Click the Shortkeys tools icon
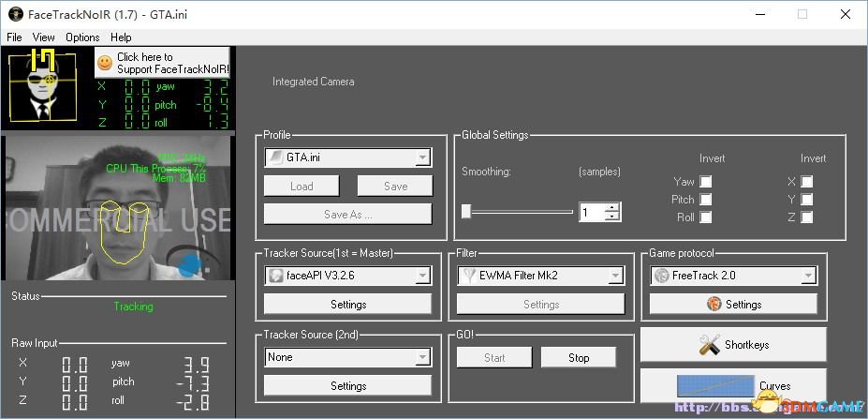868x419 pixels. click(x=709, y=345)
